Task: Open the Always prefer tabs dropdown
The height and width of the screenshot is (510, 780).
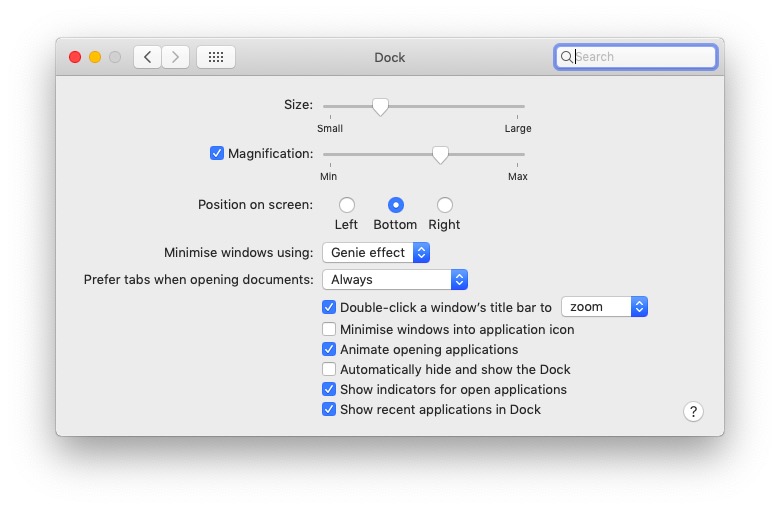Action: (395, 280)
